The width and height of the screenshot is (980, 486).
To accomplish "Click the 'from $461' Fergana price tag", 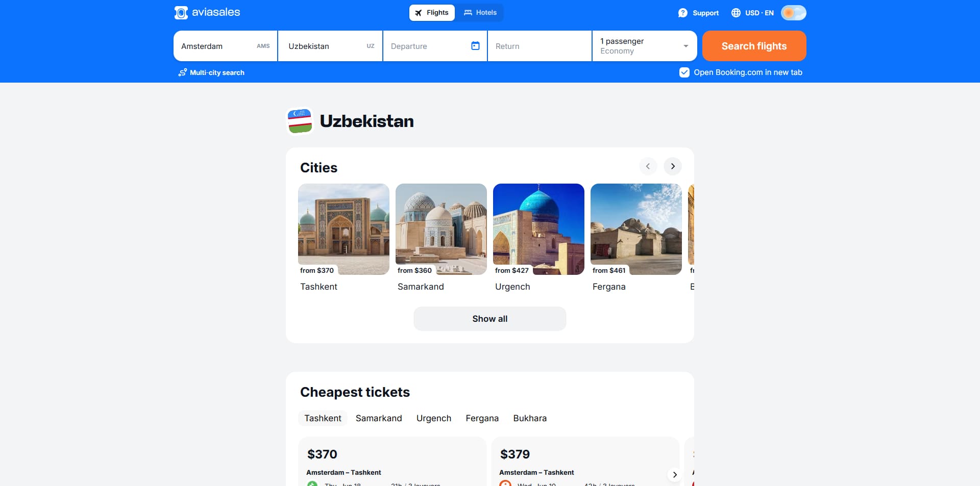I will (609, 270).
